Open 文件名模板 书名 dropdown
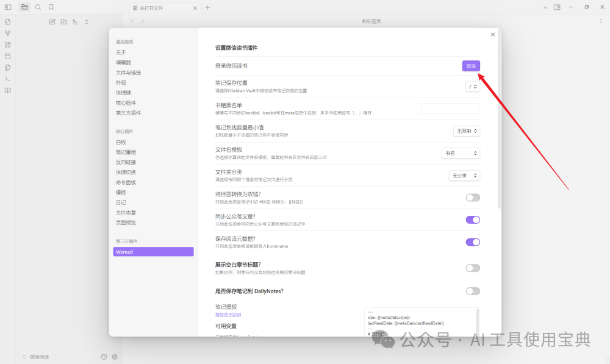Screen dimensions: 610x364 click(x=461, y=153)
